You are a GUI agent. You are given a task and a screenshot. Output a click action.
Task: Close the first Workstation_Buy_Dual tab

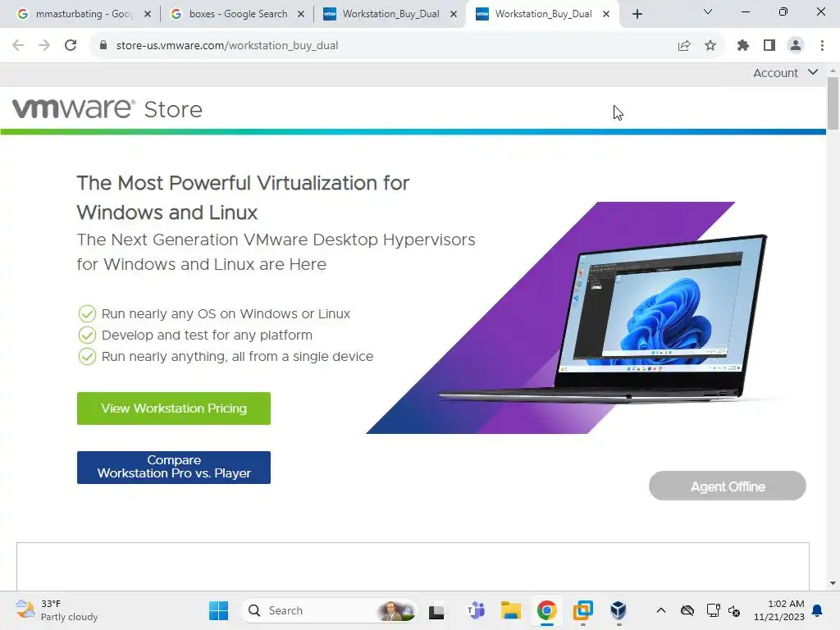coord(454,15)
